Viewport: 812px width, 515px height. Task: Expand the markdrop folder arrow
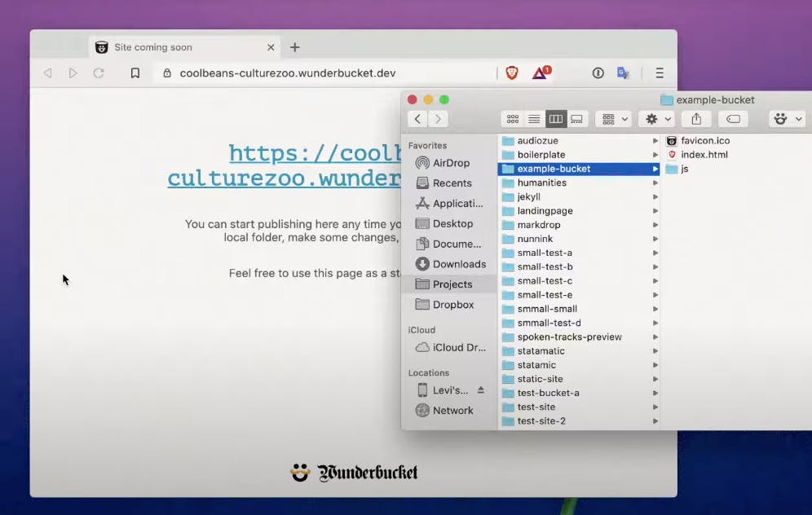point(655,225)
